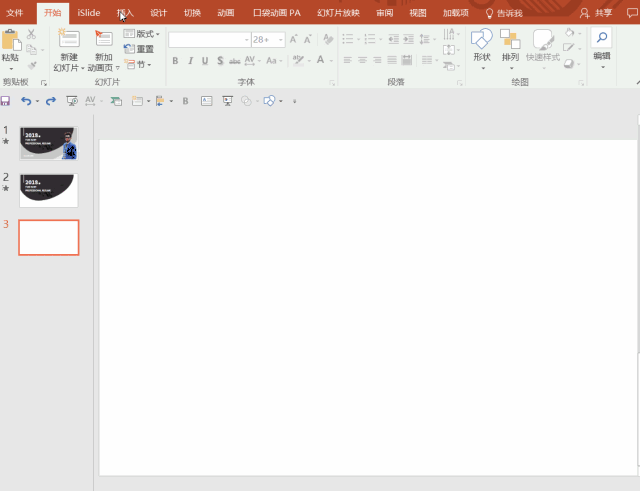
Task: Toggle Underline formatting
Action: tap(205, 61)
